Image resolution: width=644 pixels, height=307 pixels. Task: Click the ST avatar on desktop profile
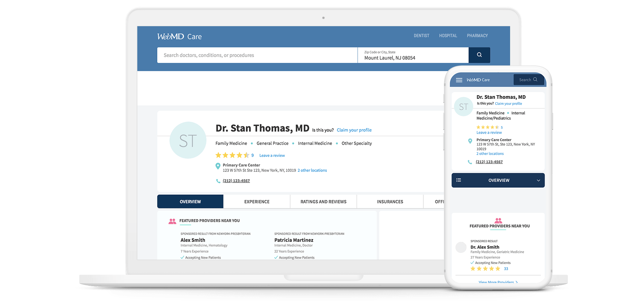[188, 140]
